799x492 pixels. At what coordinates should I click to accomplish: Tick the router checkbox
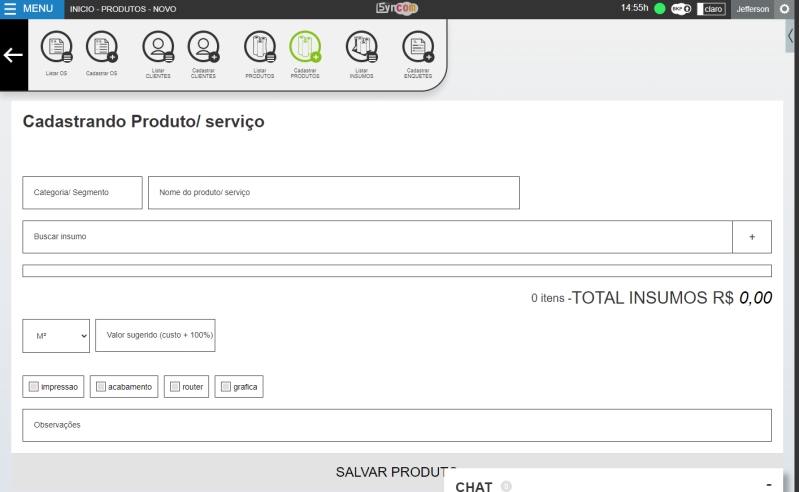175,386
